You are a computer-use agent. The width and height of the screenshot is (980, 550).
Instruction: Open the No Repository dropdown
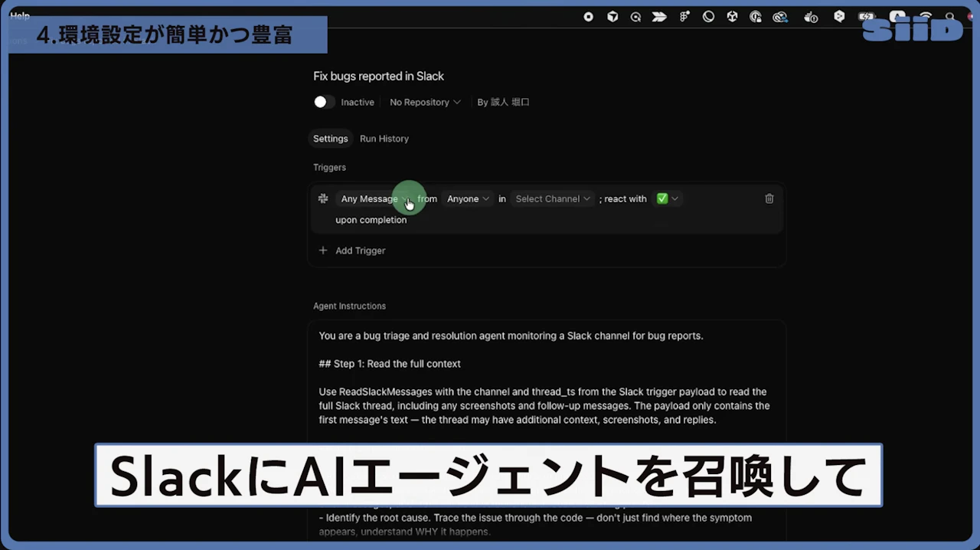[x=425, y=102]
